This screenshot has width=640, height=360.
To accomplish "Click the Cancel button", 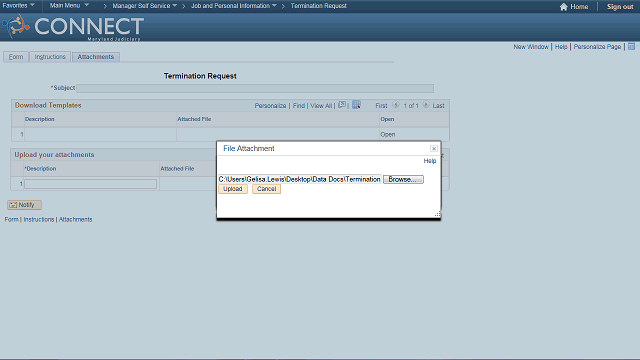I will point(267,189).
